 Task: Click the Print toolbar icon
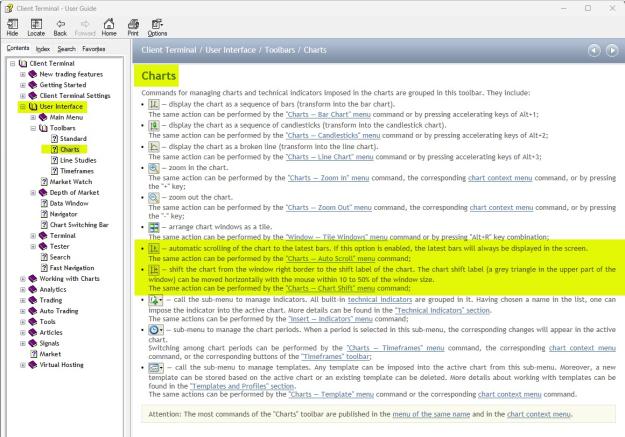tap(133, 28)
